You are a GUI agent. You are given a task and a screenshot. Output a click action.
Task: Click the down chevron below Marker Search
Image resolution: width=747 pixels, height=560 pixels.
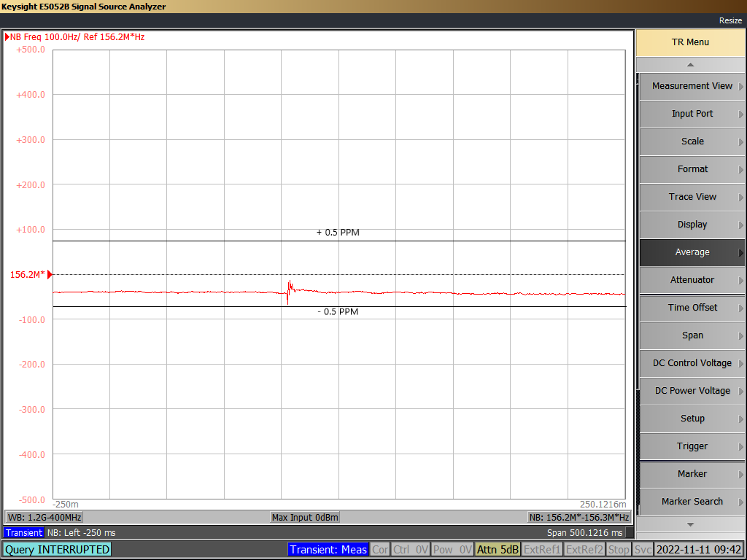[691, 523]
